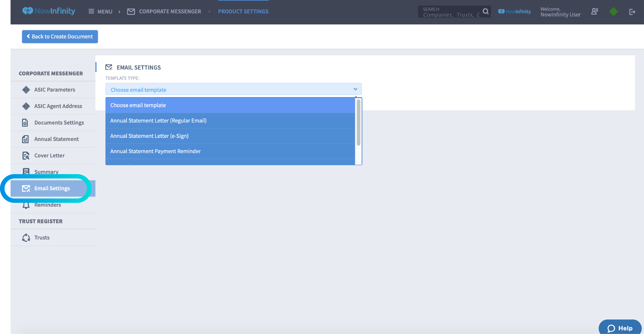This screenshot has width=644, height=334.
Task: Click the Documents Settings sidebar icon
Action: point(25,123)
